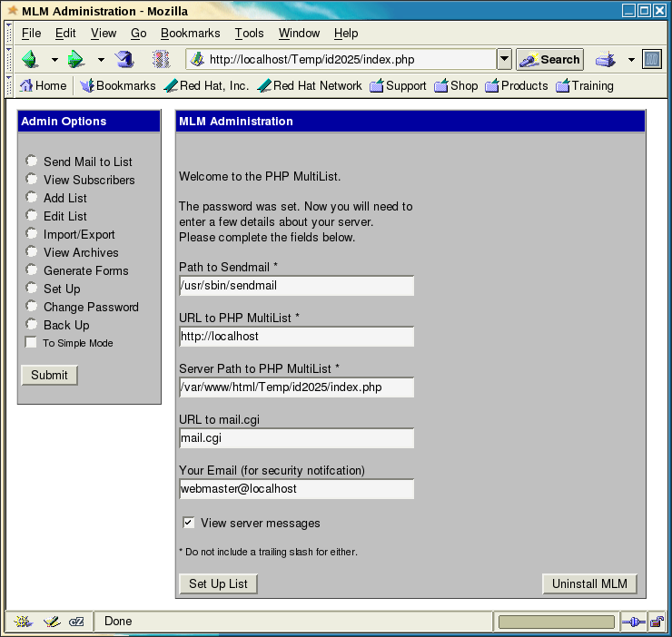This screenshot has height=637, width=672.
Task: Click the Print icon in toolbar
Action: click(x=605, y=59)
